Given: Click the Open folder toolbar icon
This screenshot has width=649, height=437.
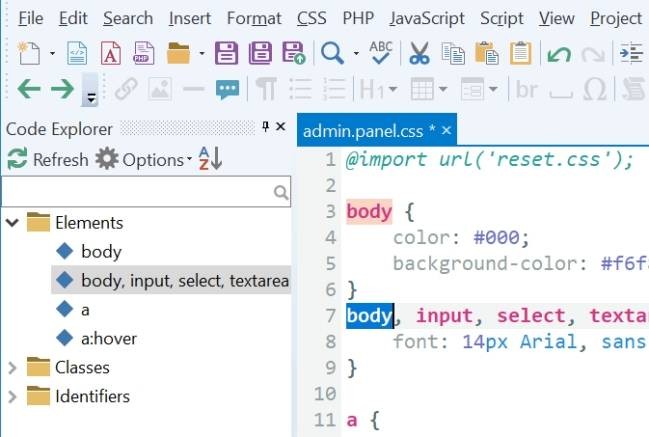Looking at the screenshot, I should coord(178,53).
